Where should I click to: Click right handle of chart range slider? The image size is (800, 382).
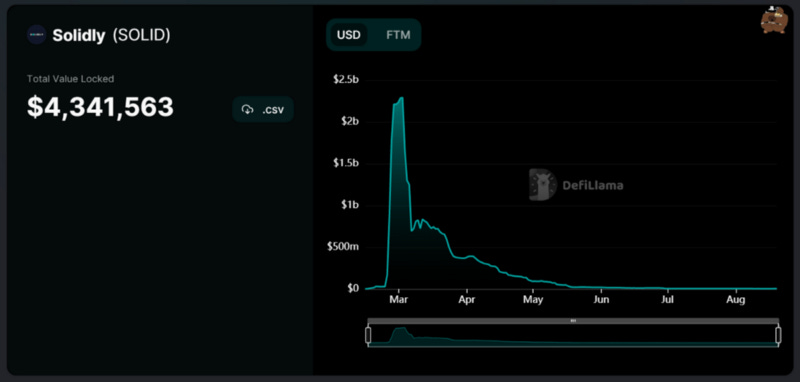point(778,335)
